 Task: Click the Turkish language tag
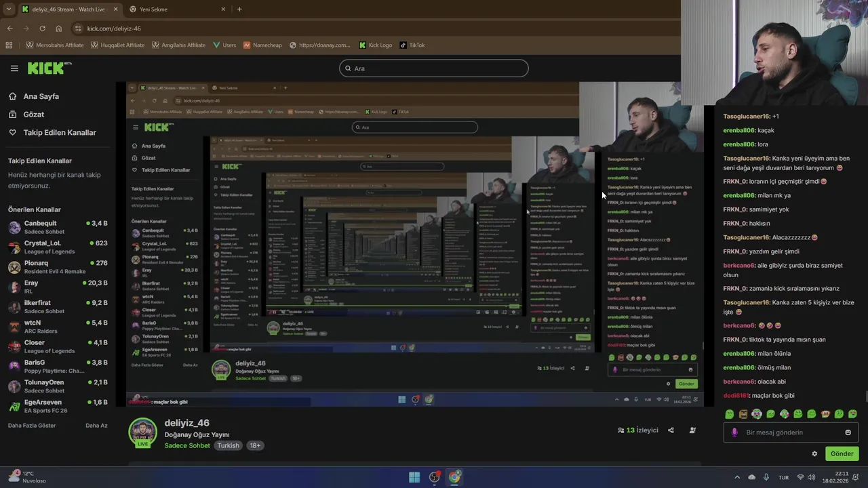point(228,445)
